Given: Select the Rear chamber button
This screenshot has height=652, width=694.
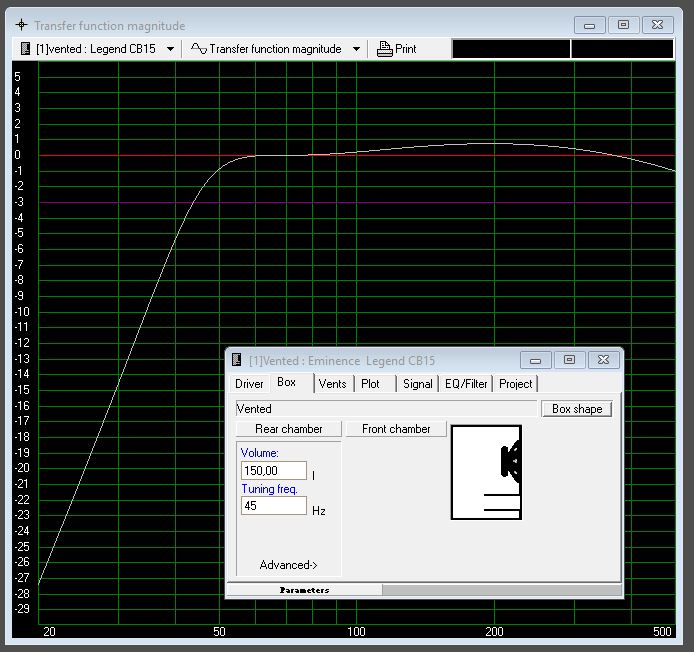Looking at the screenshot, I should coord(289,429).
